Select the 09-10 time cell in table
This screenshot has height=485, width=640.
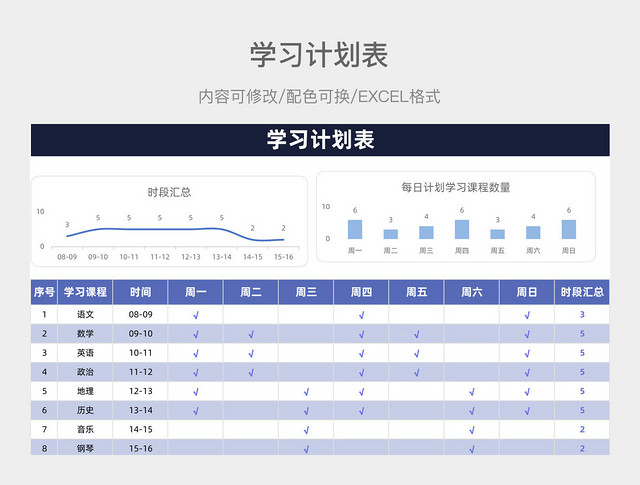[x=140, y=334]
